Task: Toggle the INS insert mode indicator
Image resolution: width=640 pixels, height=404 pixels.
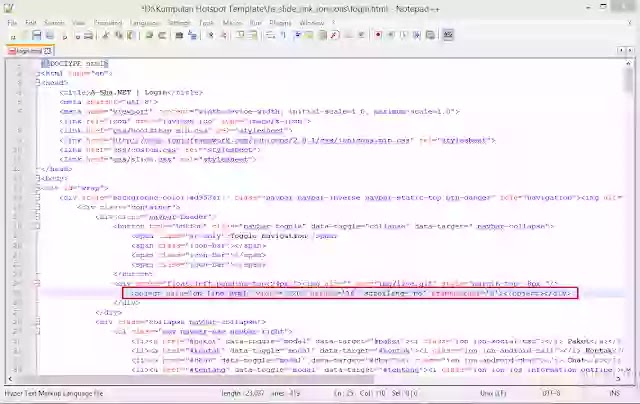Action: click(x=615, y=393)
